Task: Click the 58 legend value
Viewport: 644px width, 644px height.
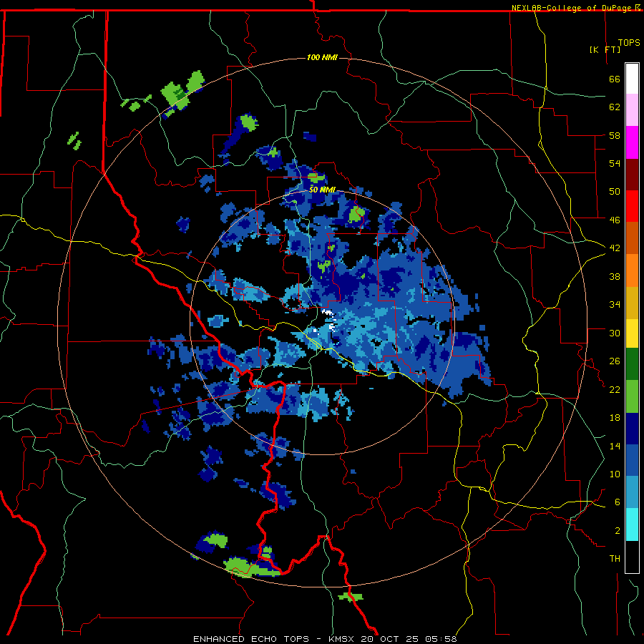Action: coord(615,135)
